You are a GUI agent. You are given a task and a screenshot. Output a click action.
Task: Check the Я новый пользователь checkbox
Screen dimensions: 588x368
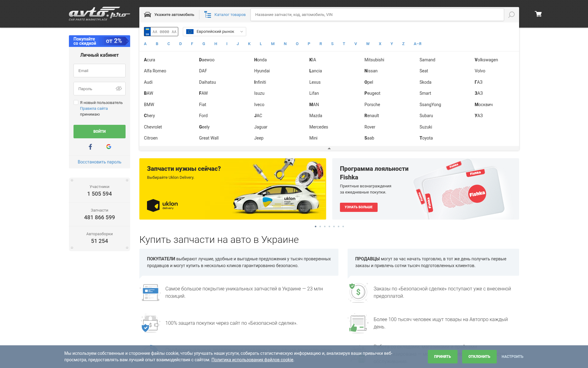point(76,102)
